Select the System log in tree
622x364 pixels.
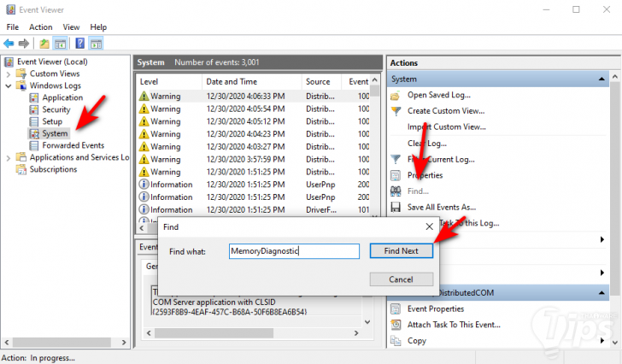point(55,133)
